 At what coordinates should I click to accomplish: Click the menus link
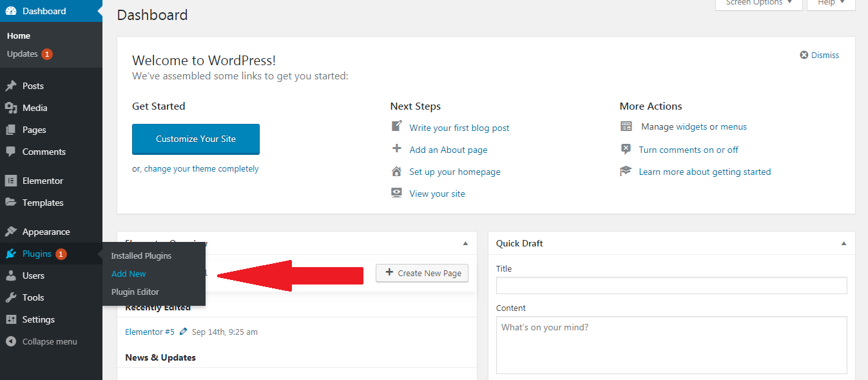(733, 127)
